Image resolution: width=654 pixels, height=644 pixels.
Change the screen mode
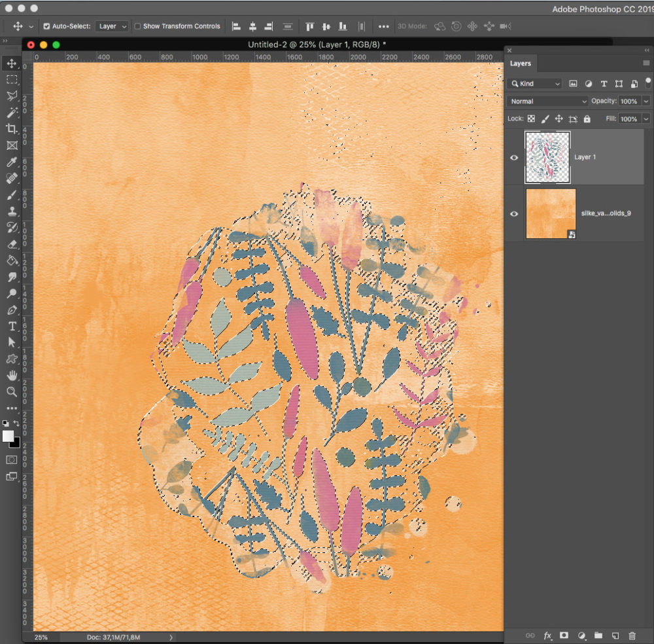click(12, 476)
